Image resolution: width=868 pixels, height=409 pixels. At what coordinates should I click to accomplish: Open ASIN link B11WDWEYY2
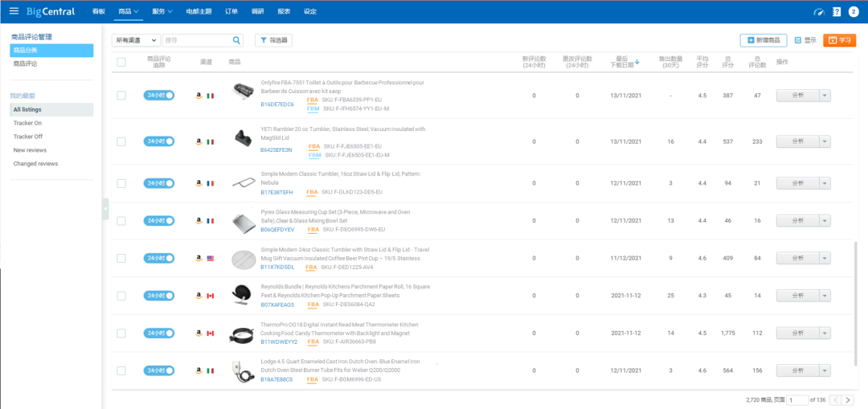pyautogui.click(x=279, y=342)
